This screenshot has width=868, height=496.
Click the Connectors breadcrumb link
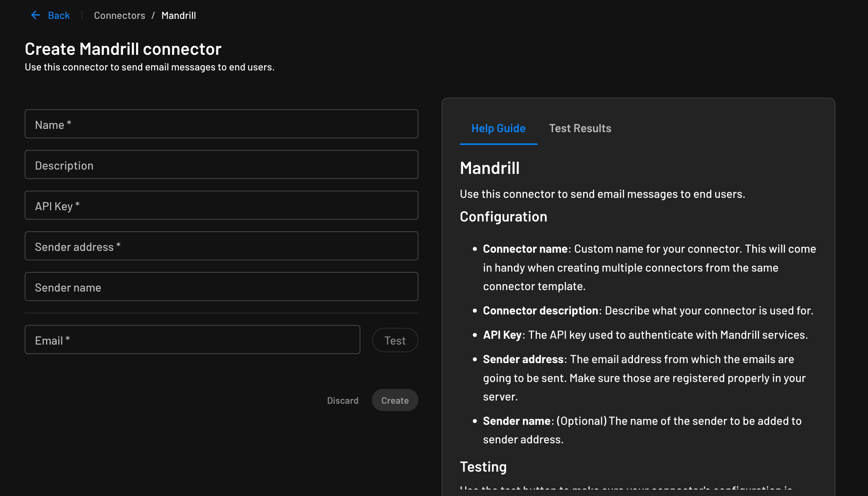[119, 15]
